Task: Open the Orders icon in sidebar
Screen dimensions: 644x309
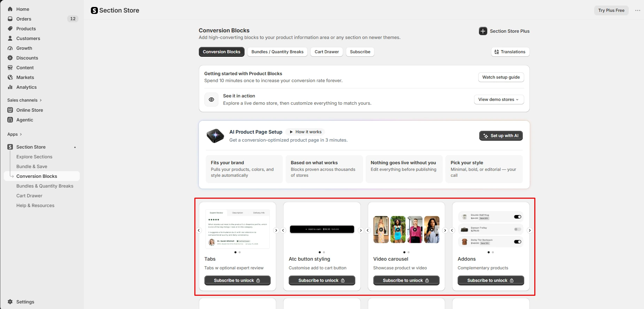Action: tap(10, 19)
